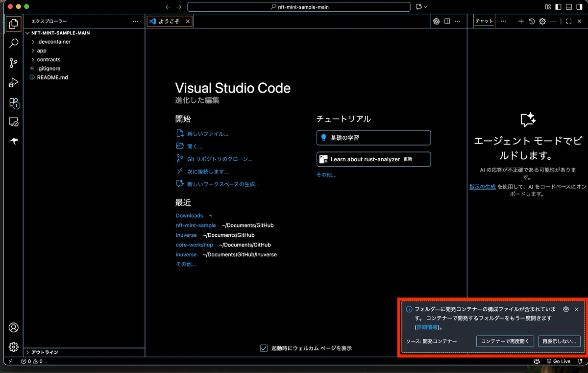Viewport: 588px width, 373px height.
Task: Click 新しいファイル link
Action: [208, 134]
